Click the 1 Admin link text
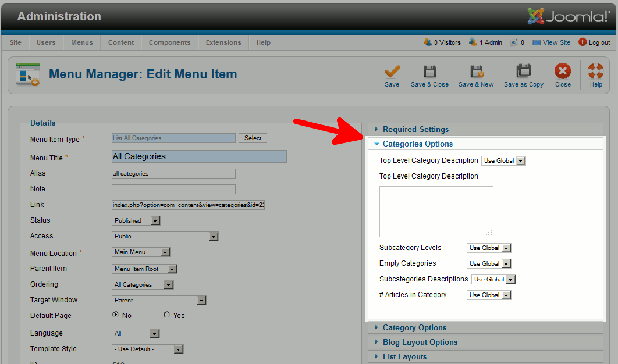 (x=491, y=42)
